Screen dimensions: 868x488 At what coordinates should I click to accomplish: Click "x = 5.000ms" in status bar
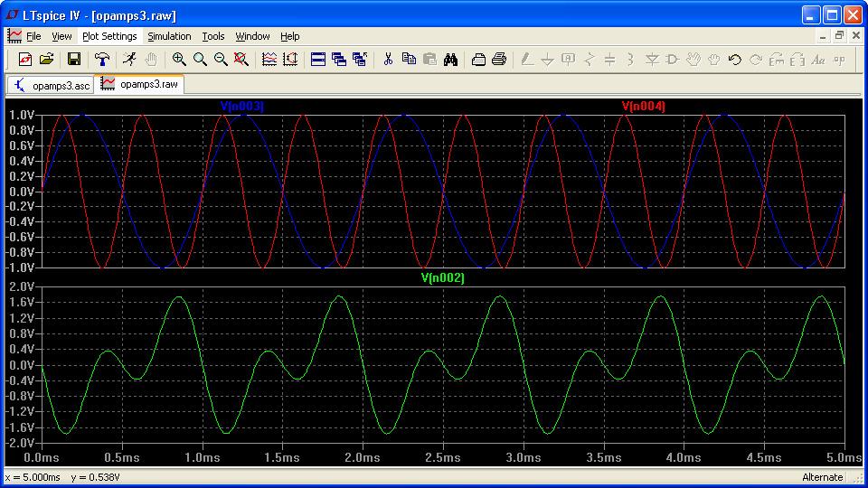pos(33,477)
